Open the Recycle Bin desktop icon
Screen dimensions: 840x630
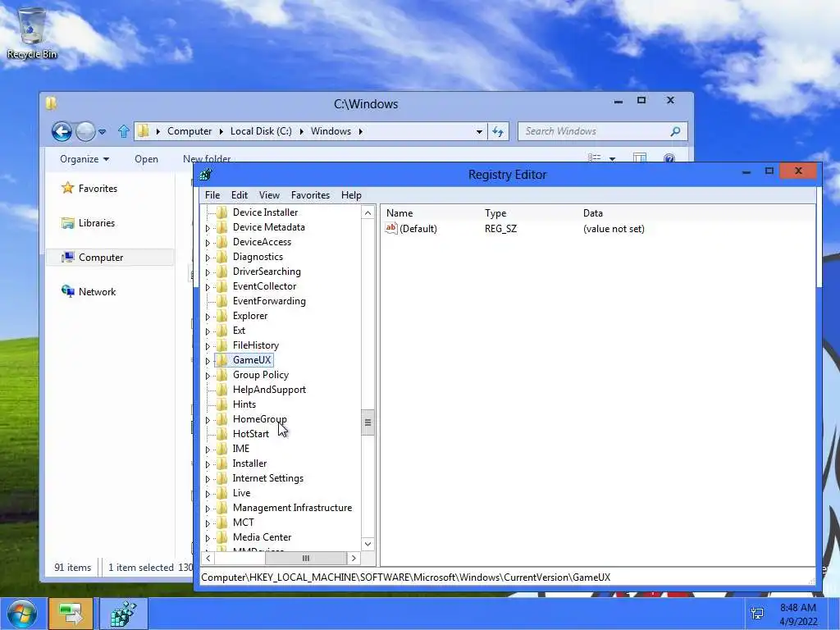tap(32, 32)
